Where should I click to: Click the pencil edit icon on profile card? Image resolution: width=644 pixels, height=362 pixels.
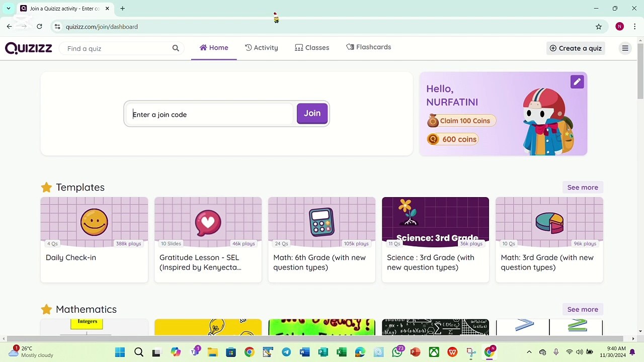[x=577, y=82]
